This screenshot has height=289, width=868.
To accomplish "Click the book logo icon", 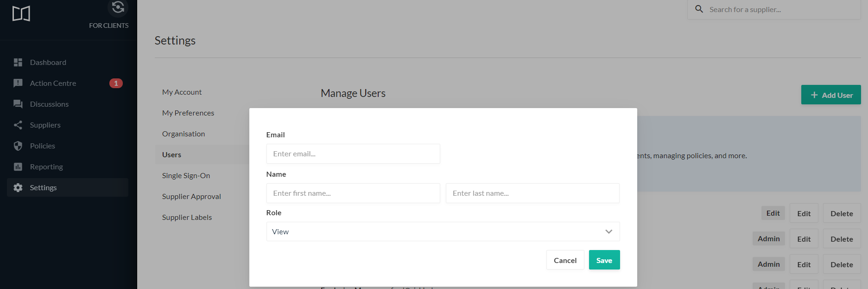I will pos(21,14).
